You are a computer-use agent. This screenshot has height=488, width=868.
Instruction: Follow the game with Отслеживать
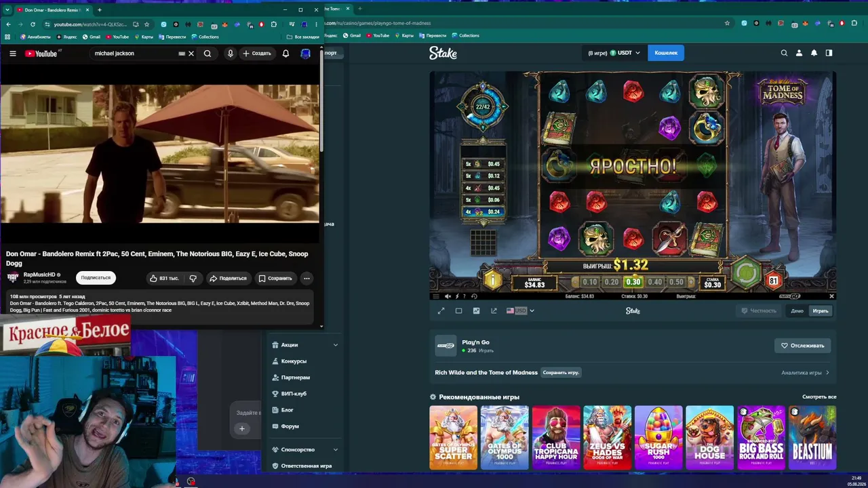pos(802,346)
